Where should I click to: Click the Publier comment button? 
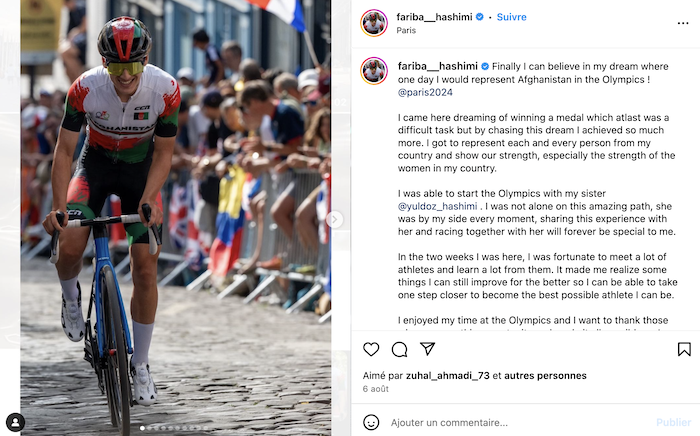click(x=674, y=422)
